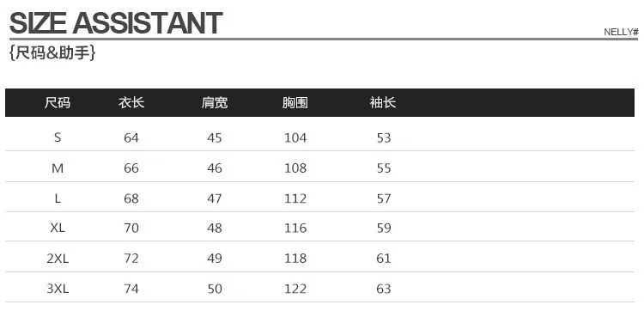Click the NELLY# brand label

click(x=621, y=32)
